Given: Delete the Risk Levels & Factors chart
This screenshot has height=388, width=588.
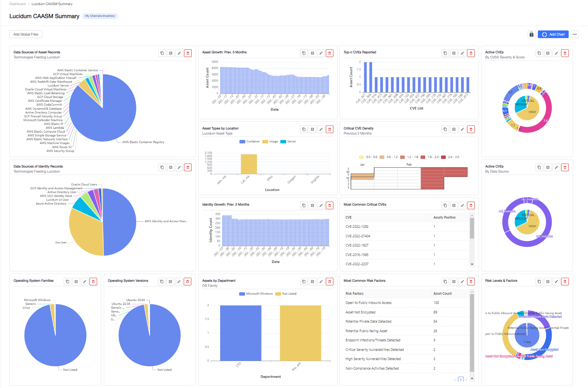Looking at the screenshot, I should tap(565, 282).
